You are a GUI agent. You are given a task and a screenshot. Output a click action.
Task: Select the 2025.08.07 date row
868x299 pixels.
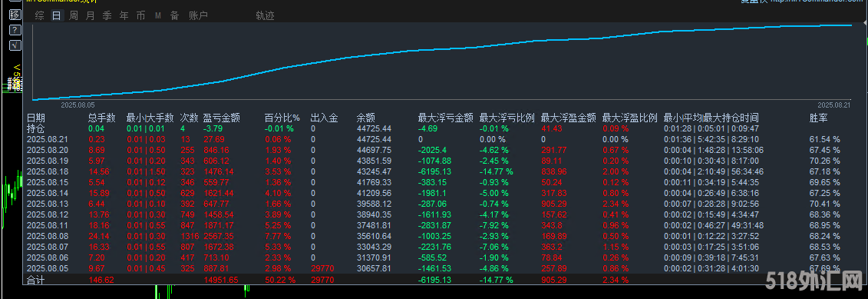pyautogui.click(x=47, y=246)
